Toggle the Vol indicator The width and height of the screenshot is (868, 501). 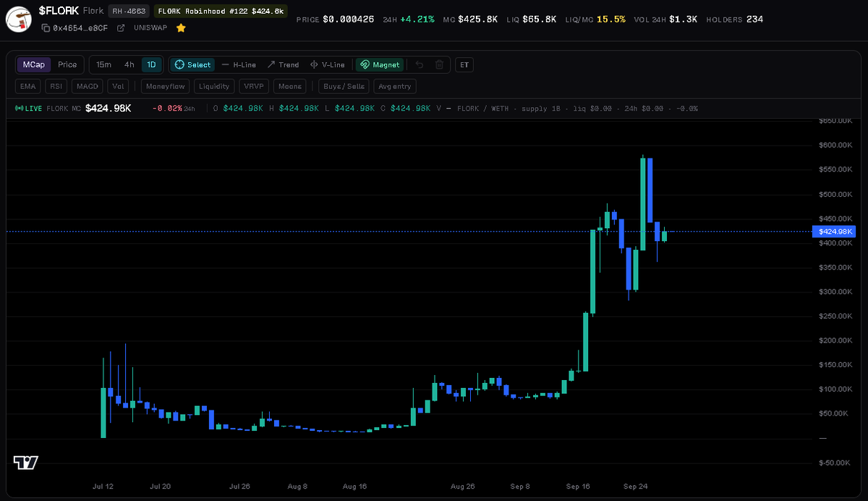pos(118,86)
